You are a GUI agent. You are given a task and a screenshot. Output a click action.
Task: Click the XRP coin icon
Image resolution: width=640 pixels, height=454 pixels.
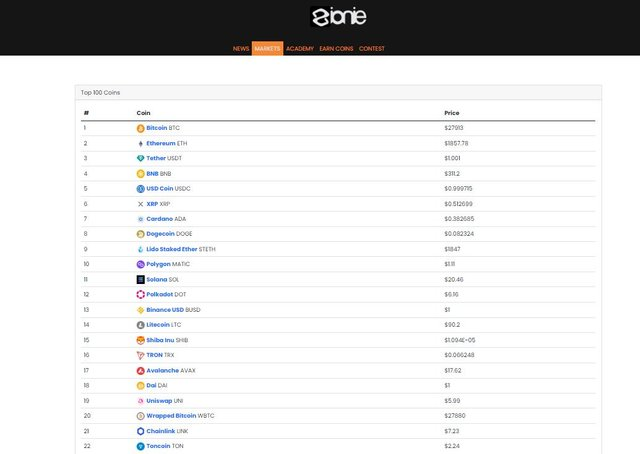tap(140, 204)
